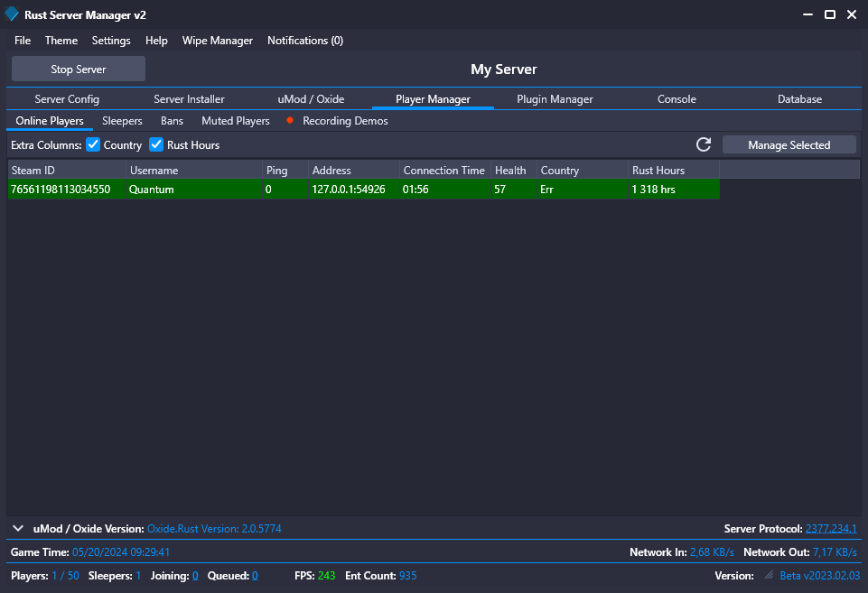This screenshot has width=868, height=593.
Task: Click the Rust Server Manager app logo
Action: tap(12, 14)
